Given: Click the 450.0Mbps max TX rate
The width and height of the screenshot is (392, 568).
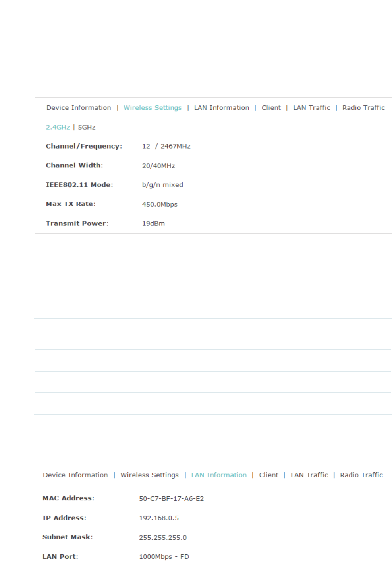Looking at the screenshot, I should point(160,204).
